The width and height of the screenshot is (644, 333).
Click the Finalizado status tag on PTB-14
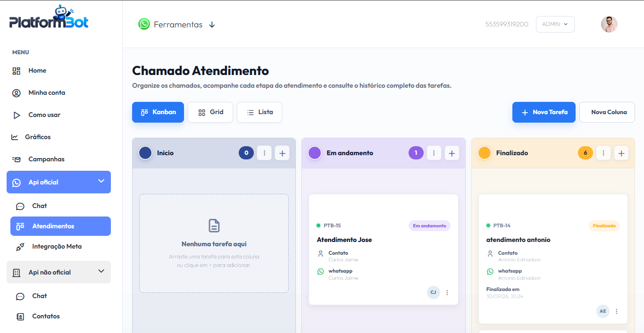coord(604,226)
